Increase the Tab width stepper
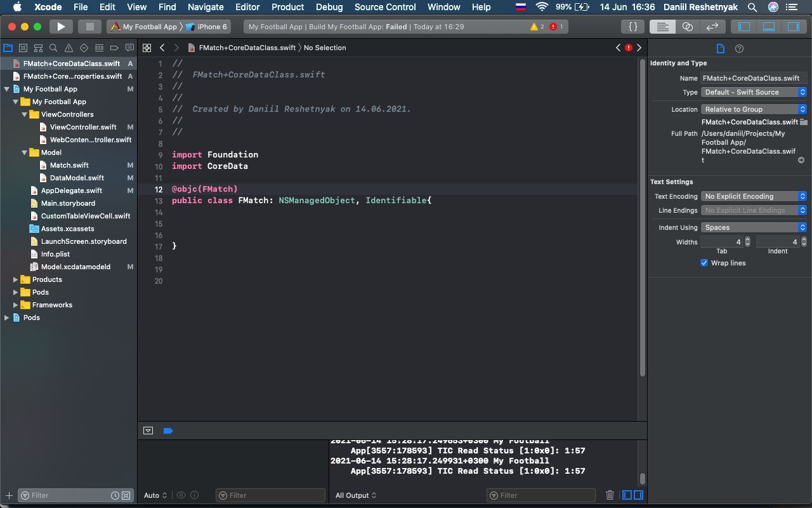This screenshot has width=812, height=508. (x=747, y=239)
